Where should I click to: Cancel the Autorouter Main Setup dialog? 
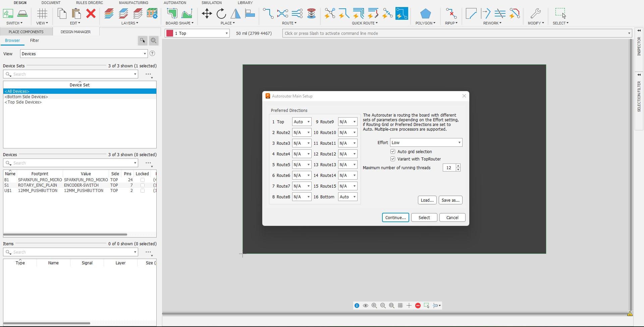452,218
